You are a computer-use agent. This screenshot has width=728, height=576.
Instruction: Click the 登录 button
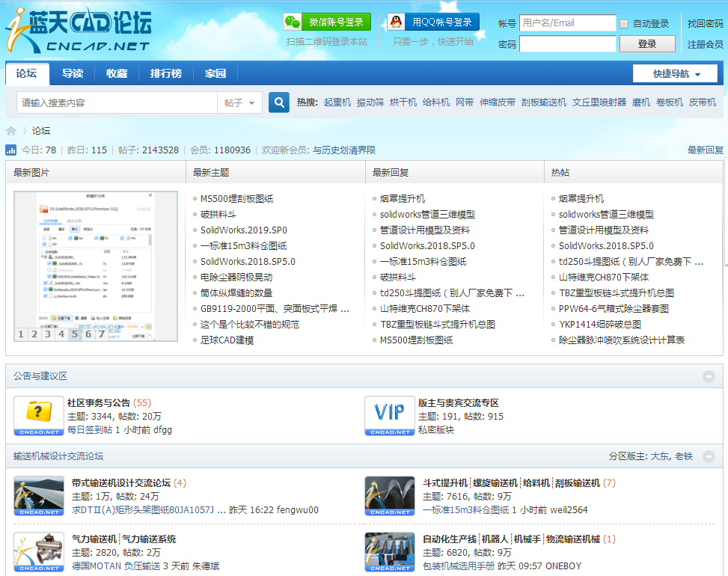pyautogui.click(x=647, y=44)
